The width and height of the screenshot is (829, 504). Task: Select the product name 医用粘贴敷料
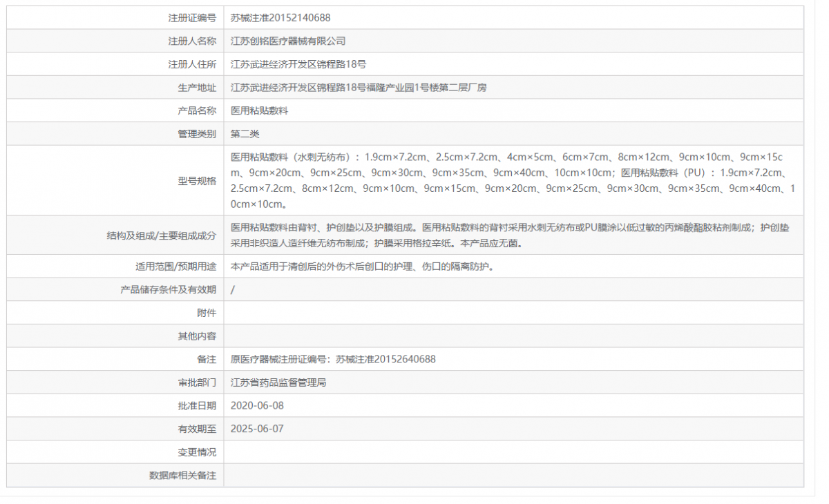259,110
